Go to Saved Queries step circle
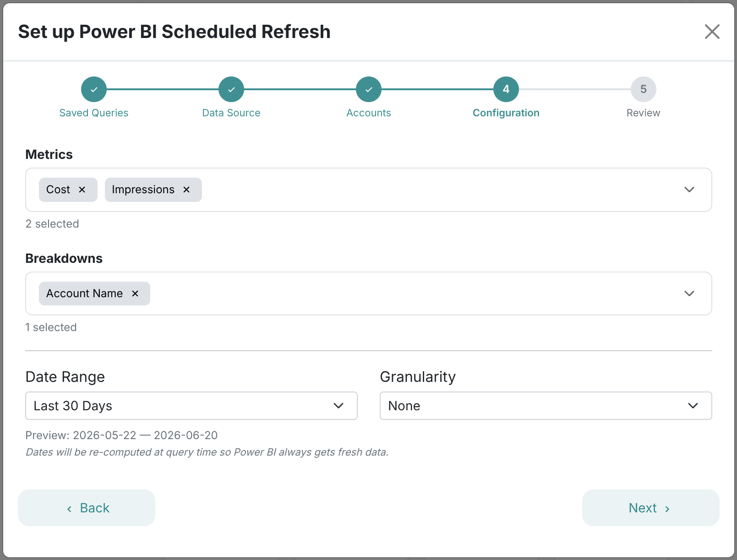 94,89
